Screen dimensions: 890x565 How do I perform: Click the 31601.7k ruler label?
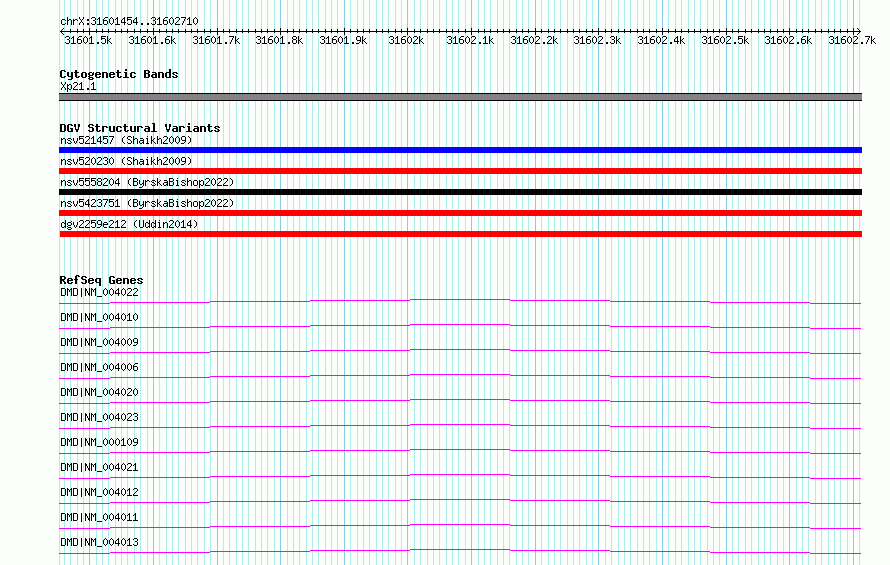pos(216,40)
